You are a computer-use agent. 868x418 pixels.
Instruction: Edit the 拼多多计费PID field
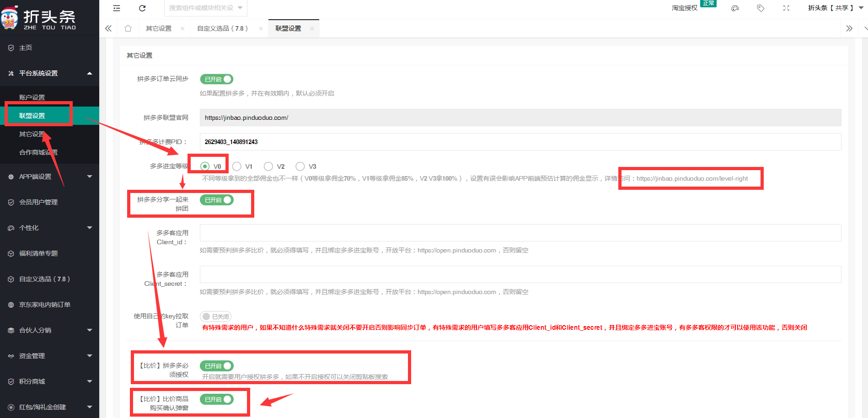[520, 142]
